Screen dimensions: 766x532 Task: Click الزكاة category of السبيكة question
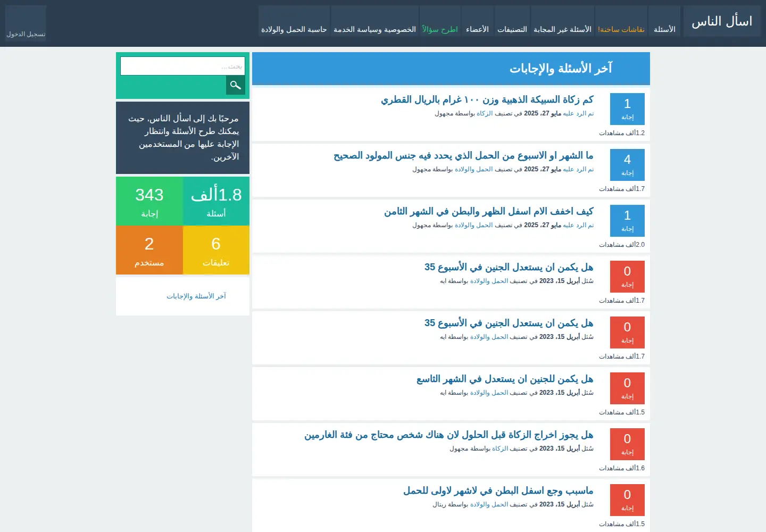(x=485, y=113)
